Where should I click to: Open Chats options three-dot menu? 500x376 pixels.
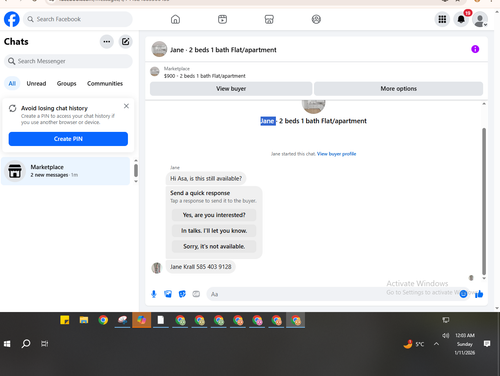click(107, 42)
